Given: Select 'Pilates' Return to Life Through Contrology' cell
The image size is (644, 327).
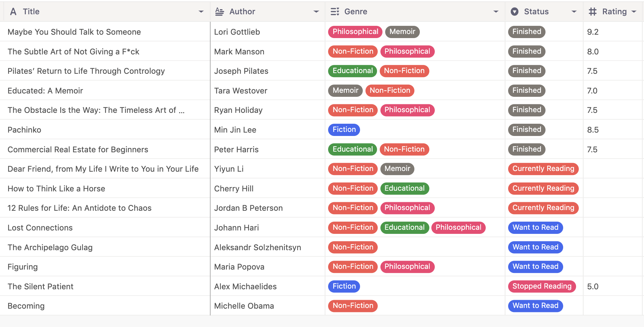Looking at the screenshot, I should coord(105,71).
